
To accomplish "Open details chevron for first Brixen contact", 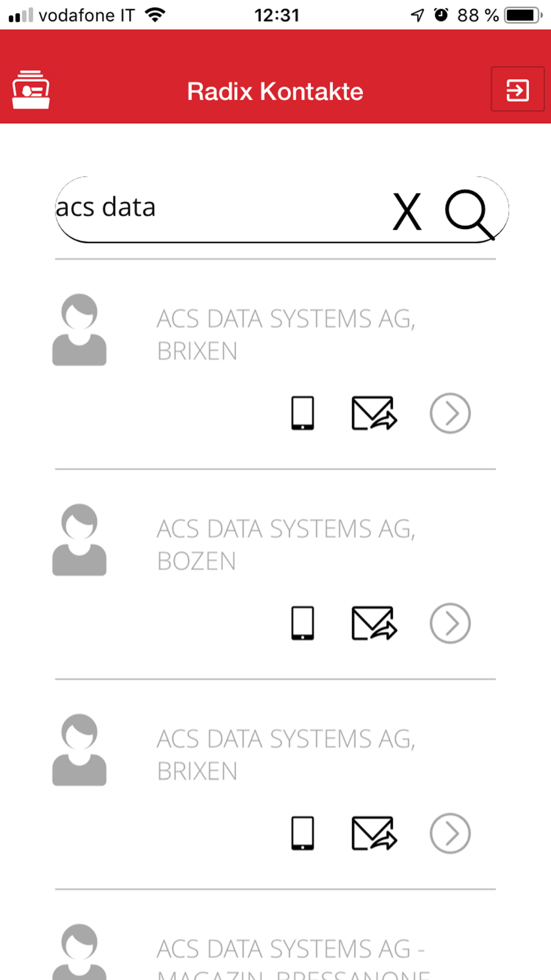I will pos(450,413).
